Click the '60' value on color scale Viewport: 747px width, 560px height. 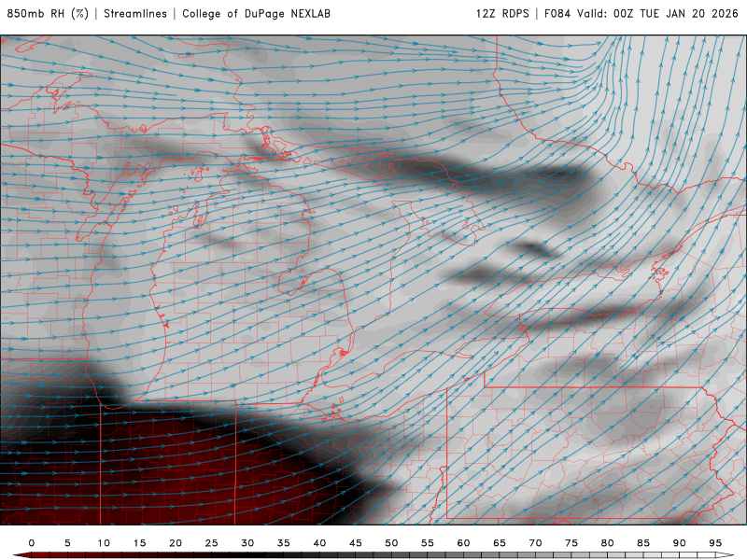coord(463,543)
